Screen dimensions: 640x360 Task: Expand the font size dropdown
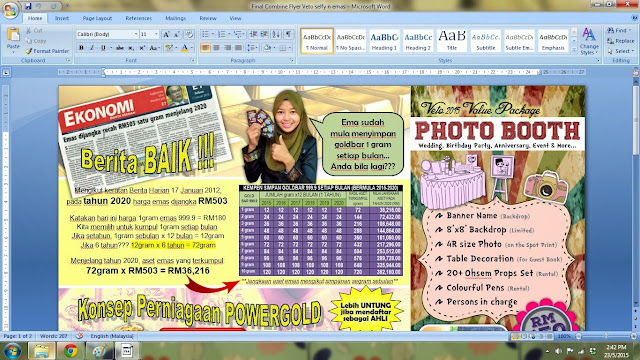[156, 34]
